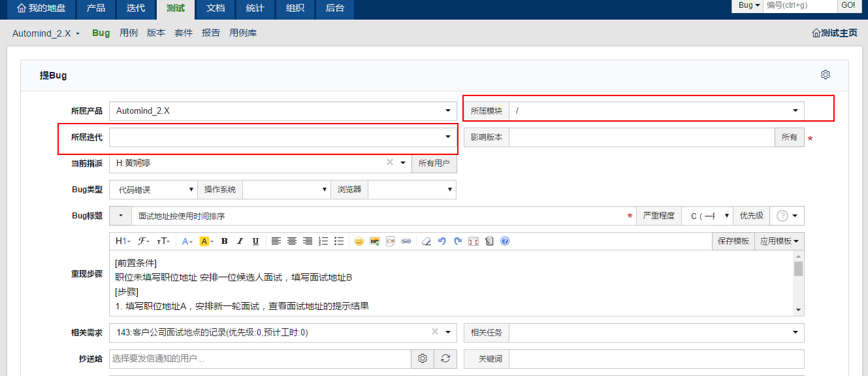Screen dimensions: 868x376
Task: Undo the last edit in the editor
Action: pyautogui.click(x=442, y=241)
